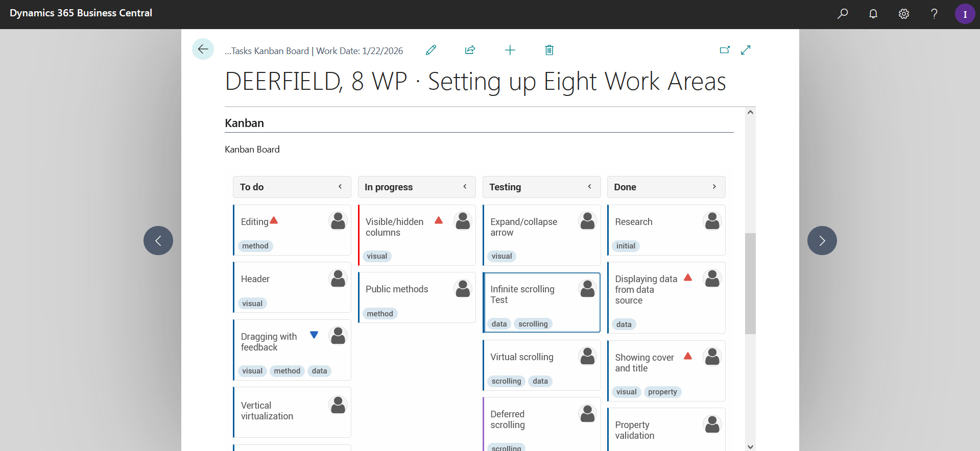980x451 pixels.
Task: Click avatar on Visible/hidden columns card
Action: [x=463, y=221]
